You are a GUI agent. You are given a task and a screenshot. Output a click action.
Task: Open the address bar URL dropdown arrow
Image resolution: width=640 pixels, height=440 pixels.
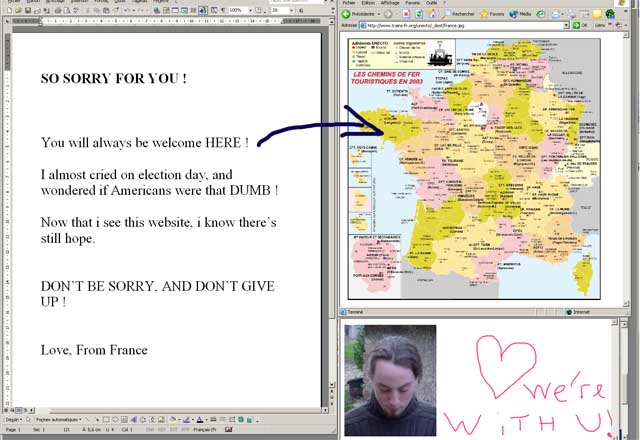click(565, 25)
